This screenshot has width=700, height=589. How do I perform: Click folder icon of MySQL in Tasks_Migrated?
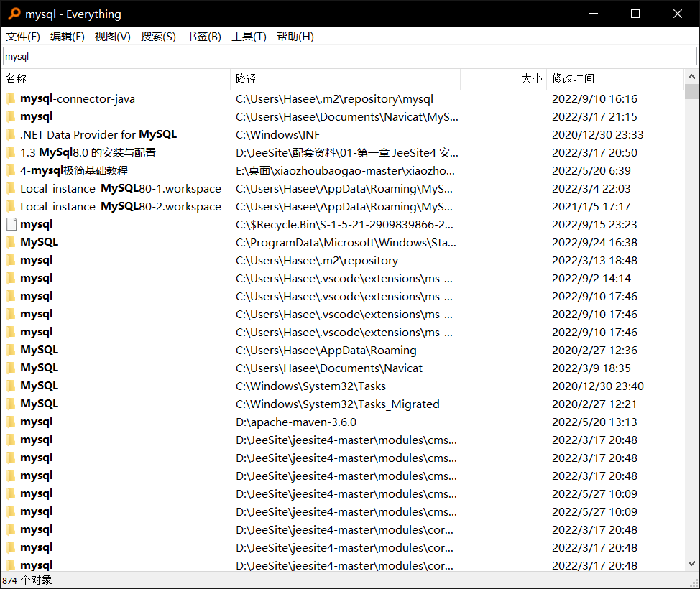coord(11,404)
